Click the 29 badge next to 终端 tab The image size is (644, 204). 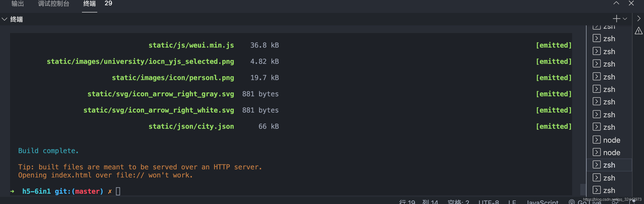point(108,3)
